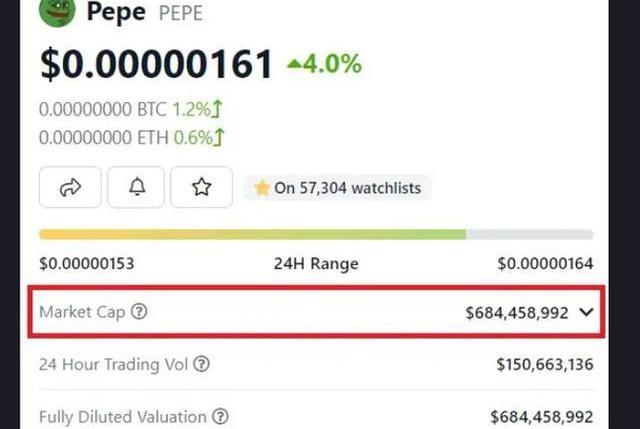The image size is (640, 429).
Task: Expand the Market Cap chevron dropdown
Action: coord(586,312)
